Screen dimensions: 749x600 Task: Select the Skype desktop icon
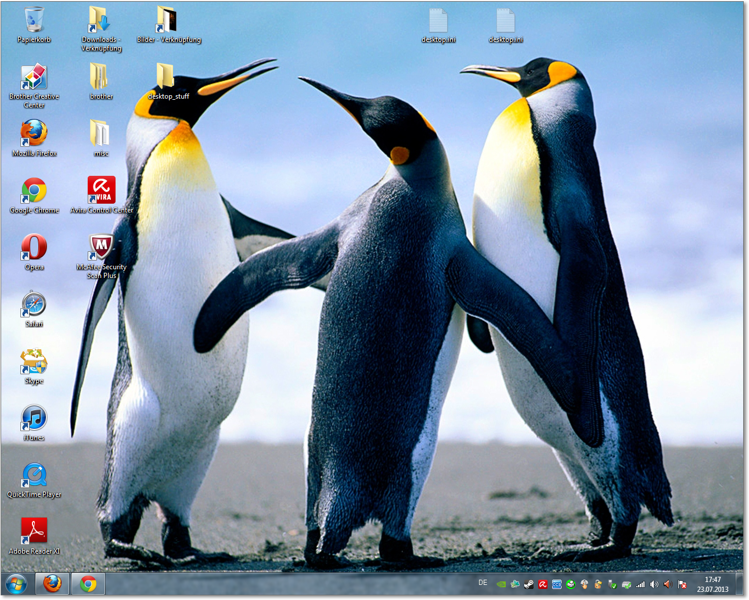34,361
